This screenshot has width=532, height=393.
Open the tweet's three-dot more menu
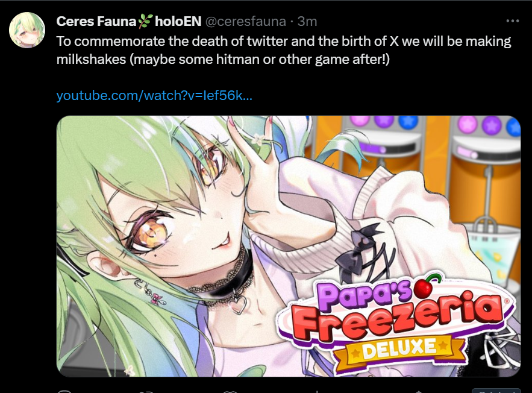(x=512, y=21)
